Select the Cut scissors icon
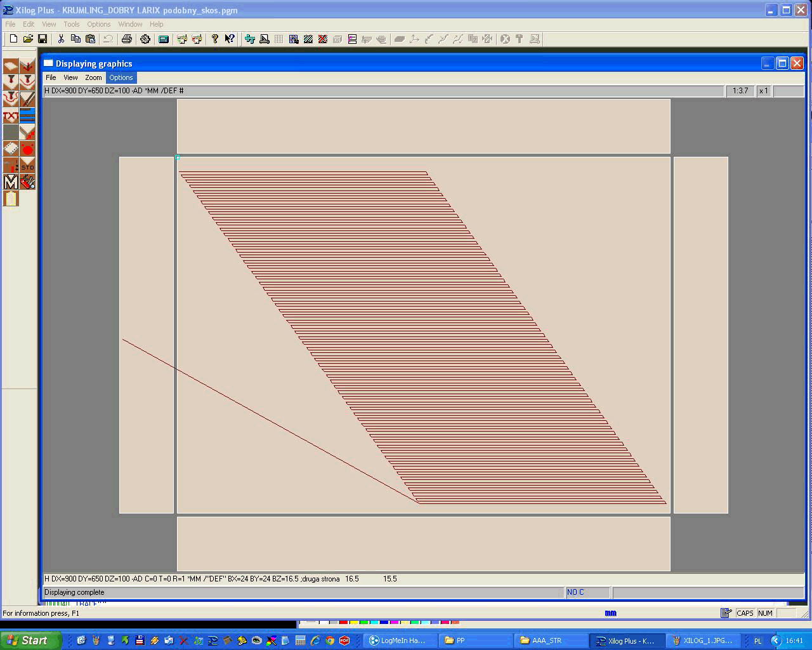This screenshot has width=812, height=650. 61,39
